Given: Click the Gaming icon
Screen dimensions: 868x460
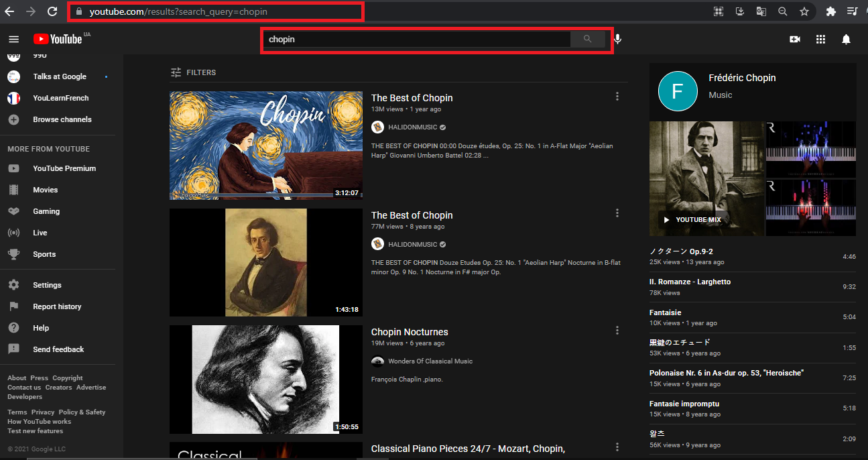Looking at the screenshot, I should [x=13, y=211].
